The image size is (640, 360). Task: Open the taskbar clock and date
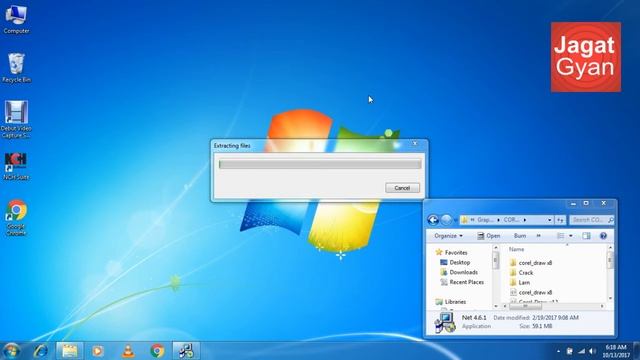[616, 351]
